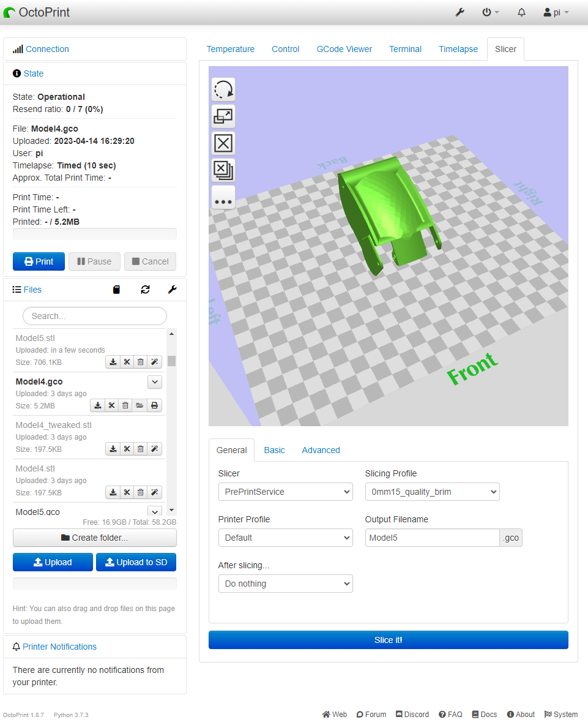This screenshot has height=725, width=588.
Task: Click the Slice it! button
Action: (x=389, y=640)
